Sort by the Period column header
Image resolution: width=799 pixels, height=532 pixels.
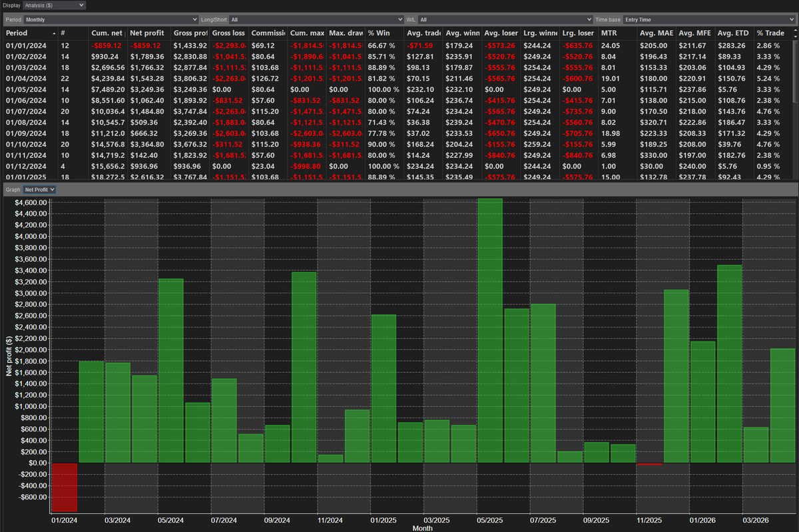click(x=30, y=33)
